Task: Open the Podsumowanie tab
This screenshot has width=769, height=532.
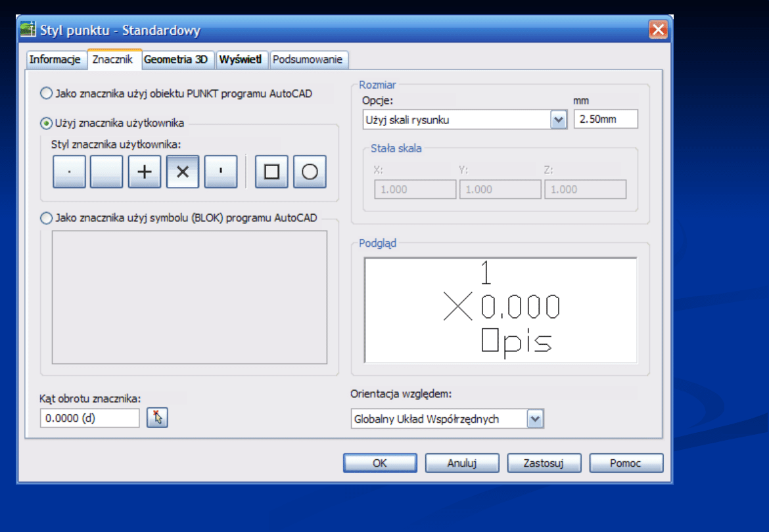Action: (308, 59)
